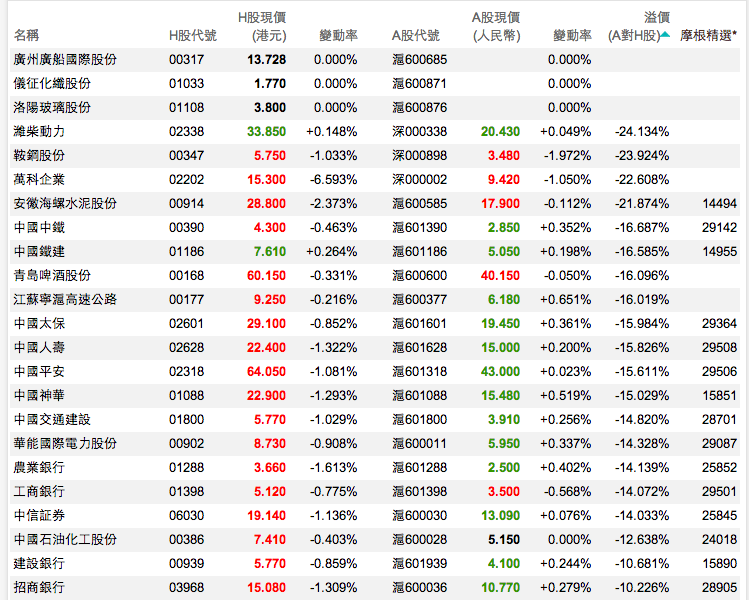
Task: Open 工商銀行 stock name
Action: click(x=39, y=492)
